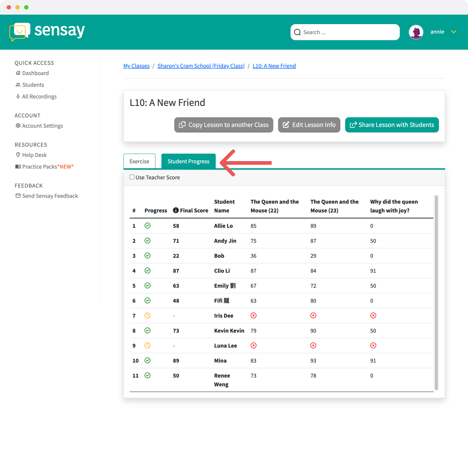Click Renee Weng's green progress checkmark
The width and height of the screenshot is (468, 476).
pyautogui.click(x=148, y=376)
